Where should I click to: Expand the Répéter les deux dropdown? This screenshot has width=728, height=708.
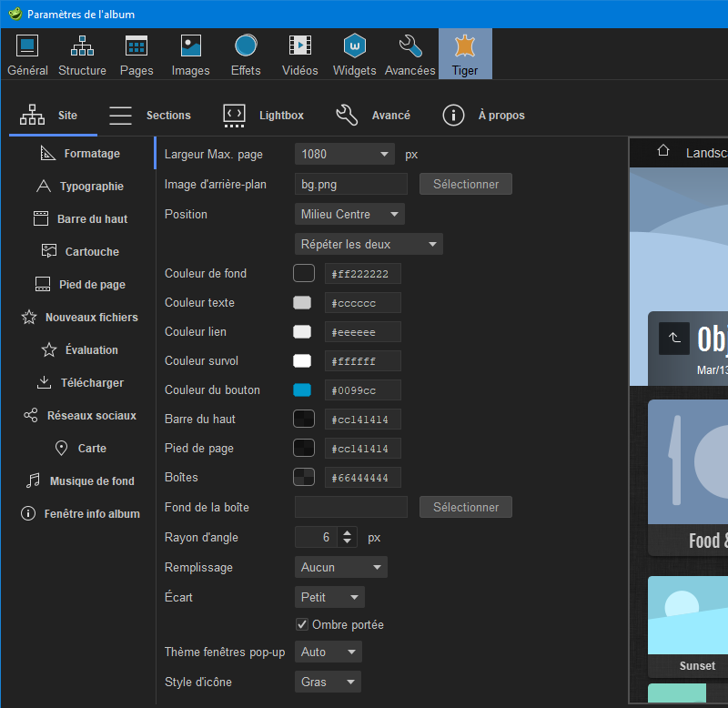pos(369,244)
